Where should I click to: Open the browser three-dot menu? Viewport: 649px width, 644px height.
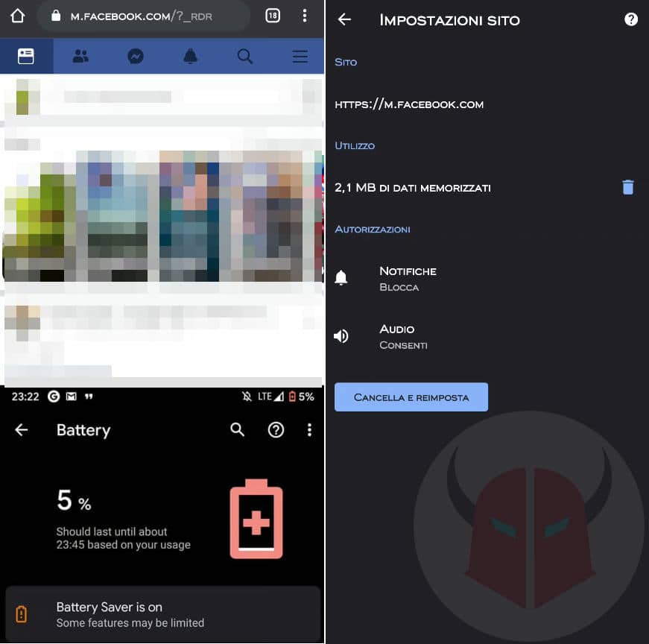(305, 16)
